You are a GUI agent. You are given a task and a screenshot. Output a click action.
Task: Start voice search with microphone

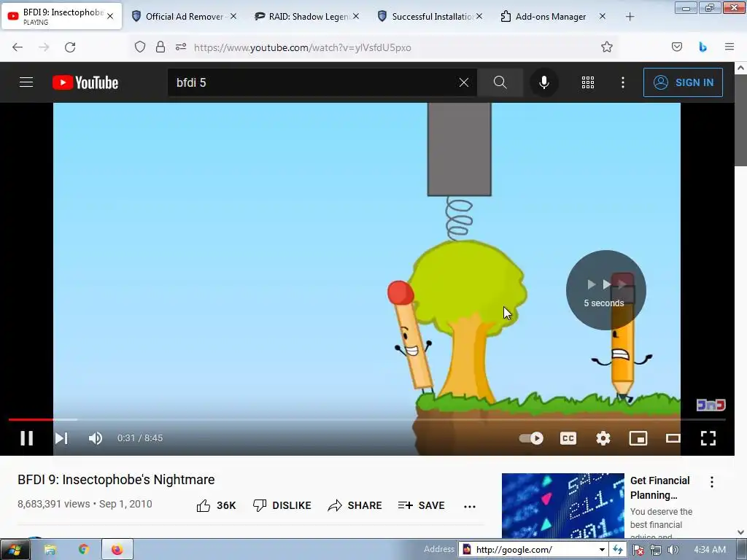[x=543, y=82]
